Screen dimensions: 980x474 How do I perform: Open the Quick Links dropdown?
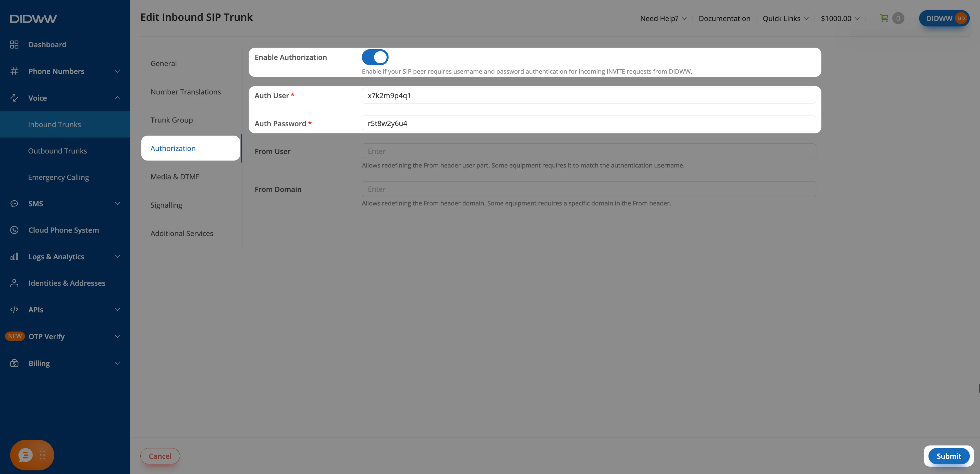(x=785, y=18)
